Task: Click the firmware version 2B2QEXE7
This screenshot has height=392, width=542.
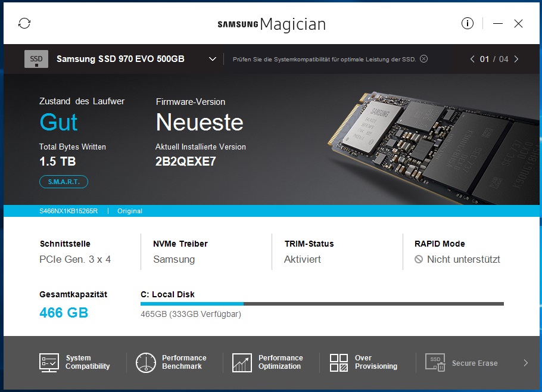Action: tap(186, 161)
